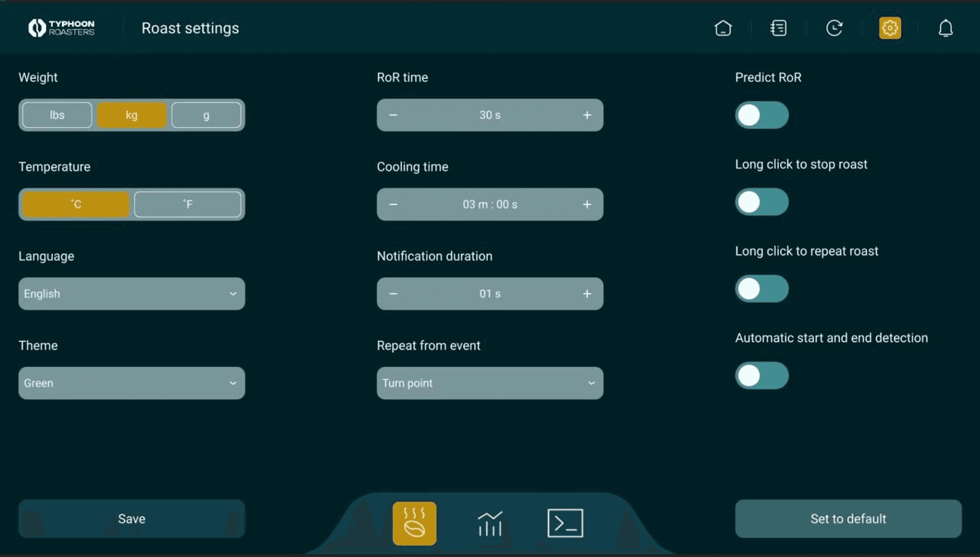Switch to the chart graph tab icon

(x=490, y=523)
